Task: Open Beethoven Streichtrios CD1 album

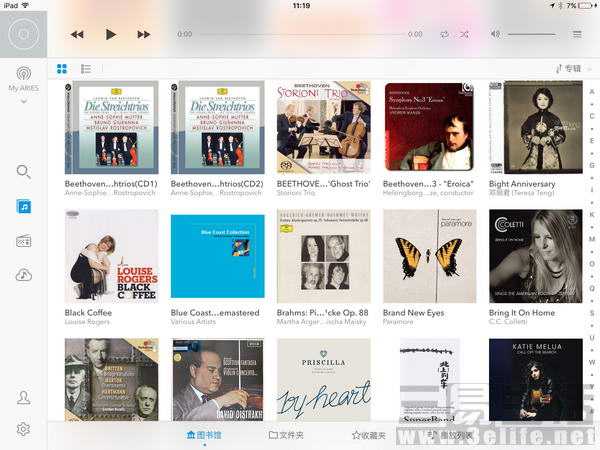Action: tap(111, 127)
